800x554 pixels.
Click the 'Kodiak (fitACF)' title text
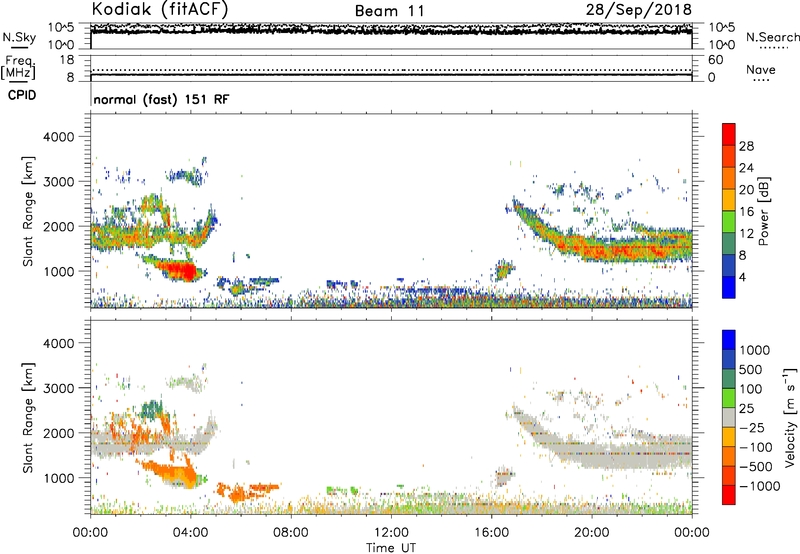[160, 9]
